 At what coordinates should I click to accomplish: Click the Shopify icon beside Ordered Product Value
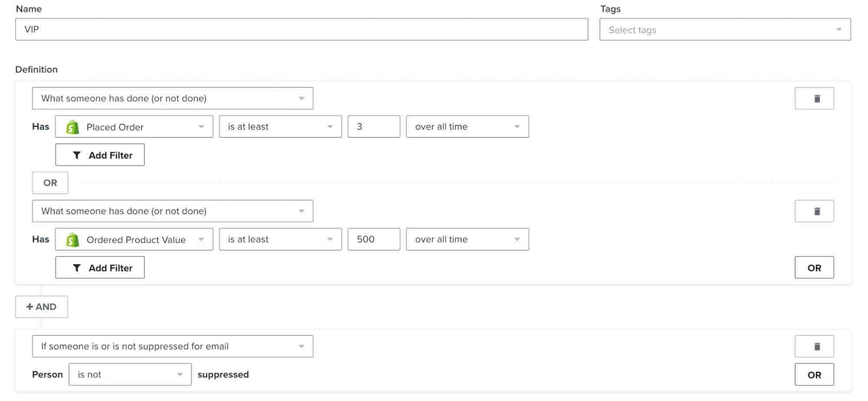[x=72, y=239]
